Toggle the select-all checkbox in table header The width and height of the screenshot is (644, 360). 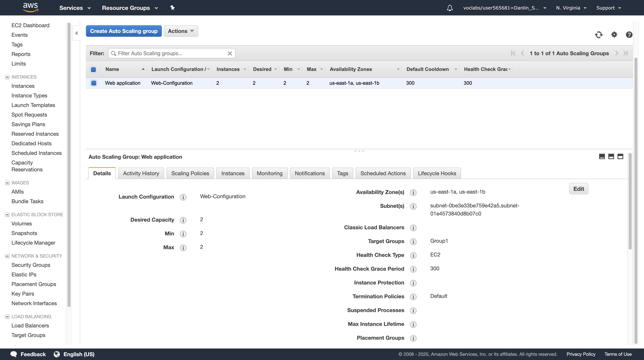[94, 69]
